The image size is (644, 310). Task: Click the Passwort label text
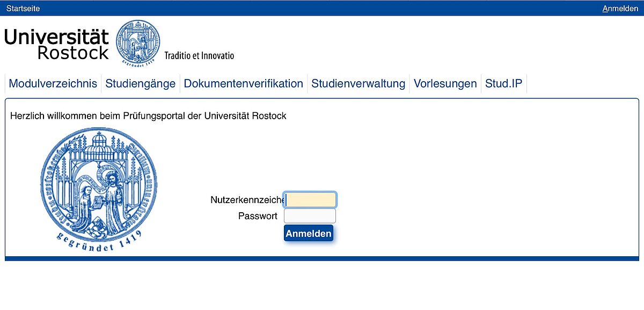(x=258, y=216)
